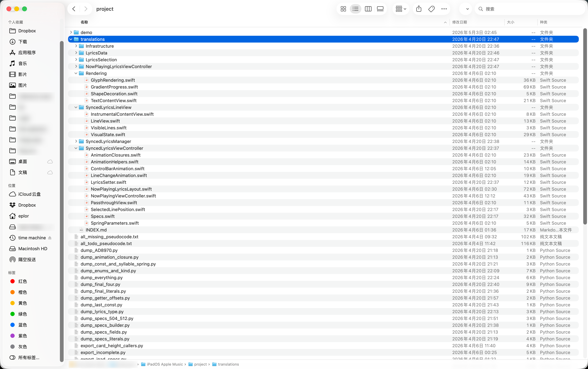
Task: Click the search field
Action: point(530,9)
